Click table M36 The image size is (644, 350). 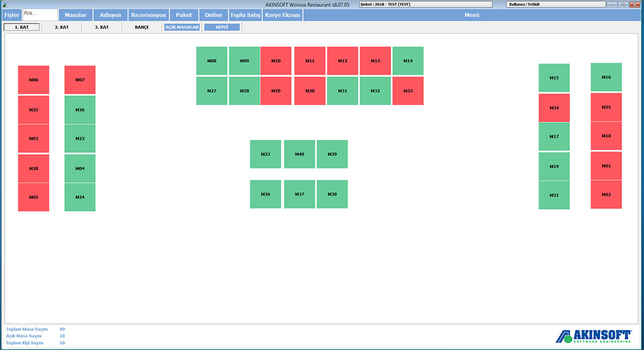[266, 194]
